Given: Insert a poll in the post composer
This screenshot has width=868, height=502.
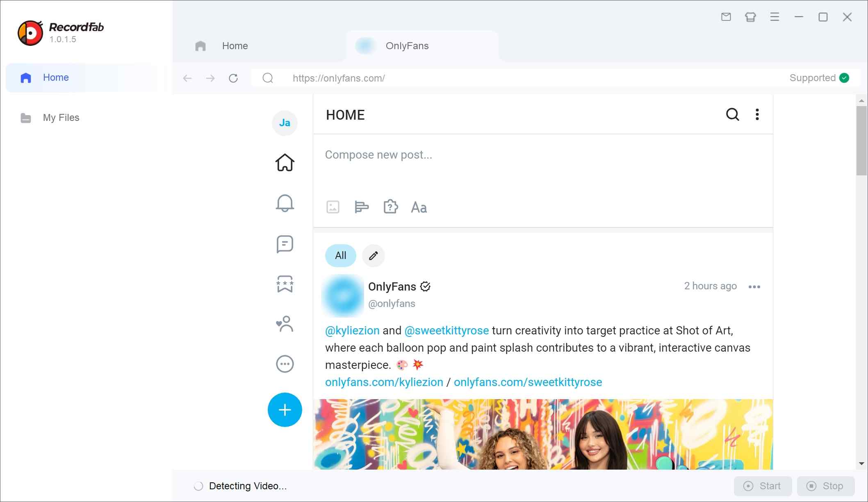Looking at the screenshot, I should pos(361,207).
